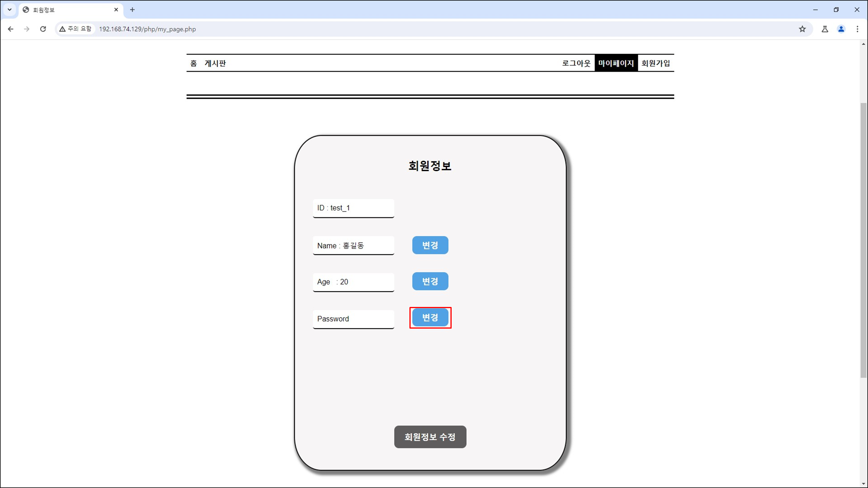Reload the page with the refresh icon
868x488 pixels.
click(x=43, y=29)
